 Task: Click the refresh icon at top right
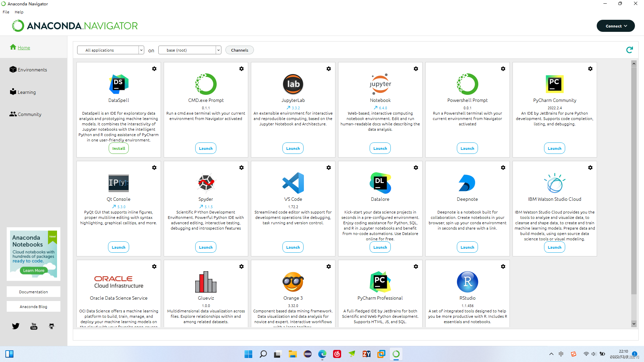[x=630, y=50]
